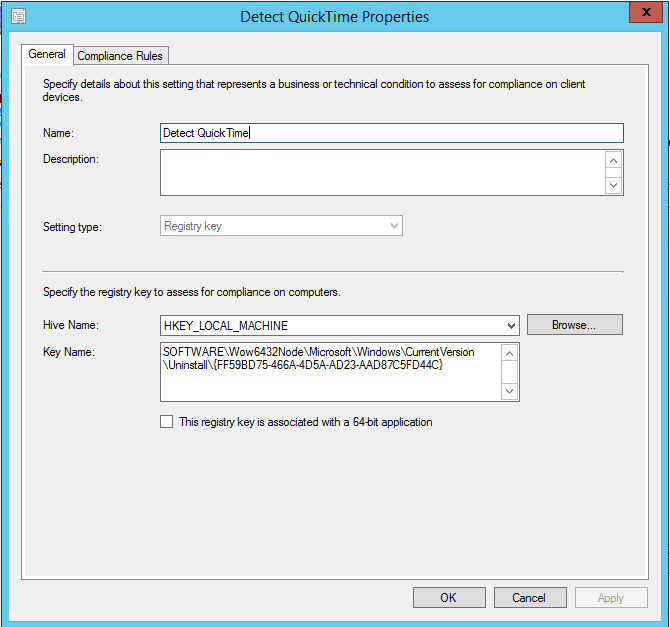The width and height of the screenshot is (670, 627).
Task: Click the dialog icon in the title bar
Action: click(18, 17)
